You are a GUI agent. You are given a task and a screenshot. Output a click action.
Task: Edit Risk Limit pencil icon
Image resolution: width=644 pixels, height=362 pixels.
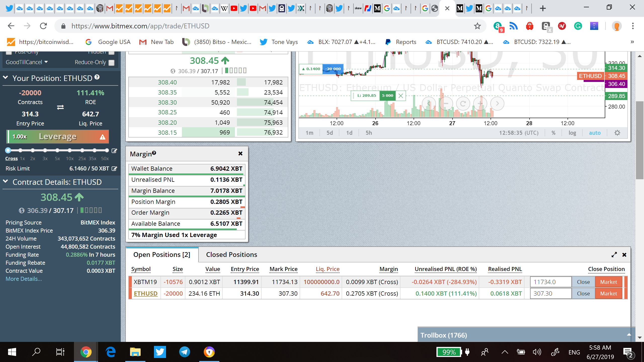(x=114, y=169)
